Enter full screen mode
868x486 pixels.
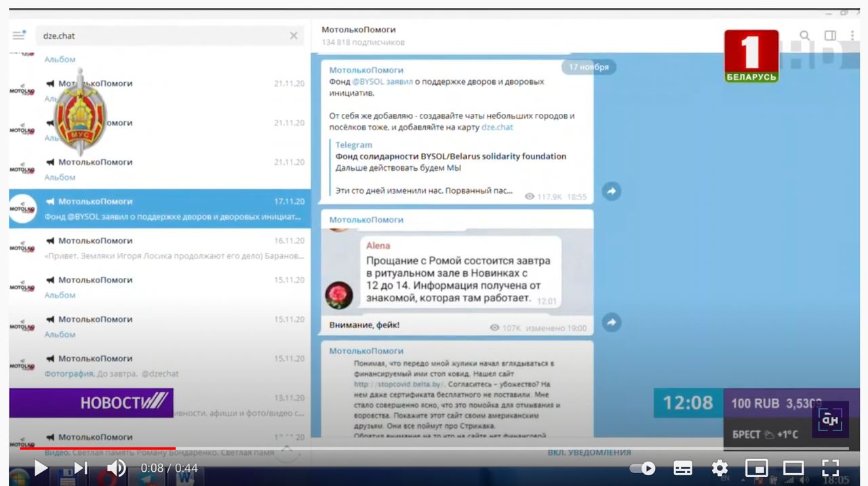point(830,468)
